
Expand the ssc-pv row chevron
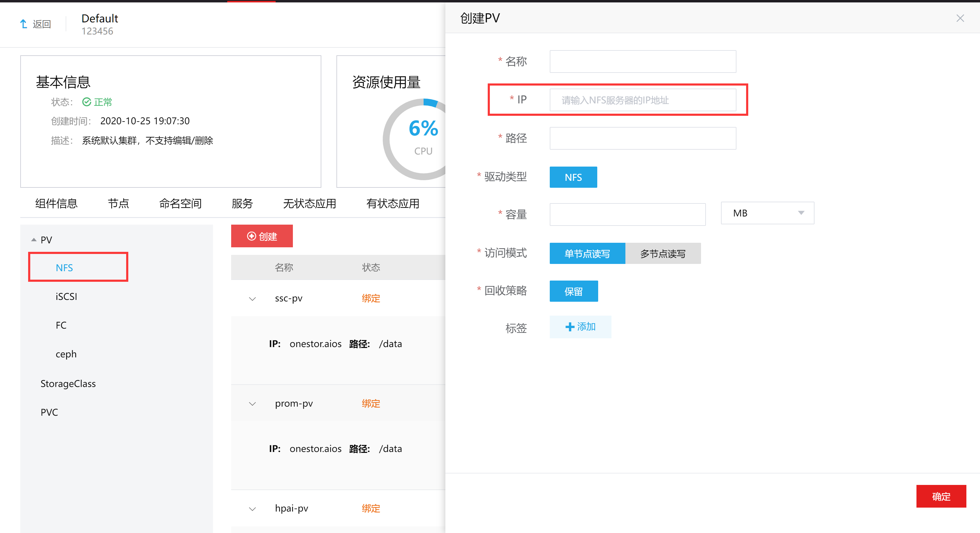tap(252, 299)
